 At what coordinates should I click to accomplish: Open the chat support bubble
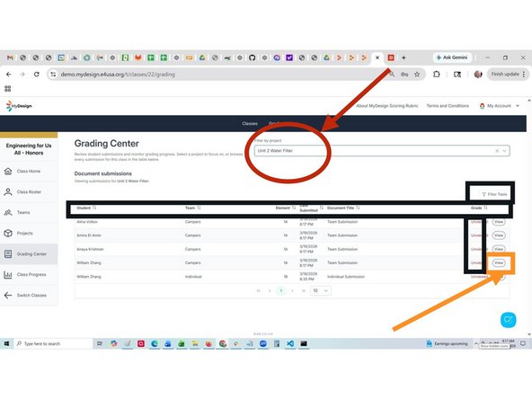508,320
